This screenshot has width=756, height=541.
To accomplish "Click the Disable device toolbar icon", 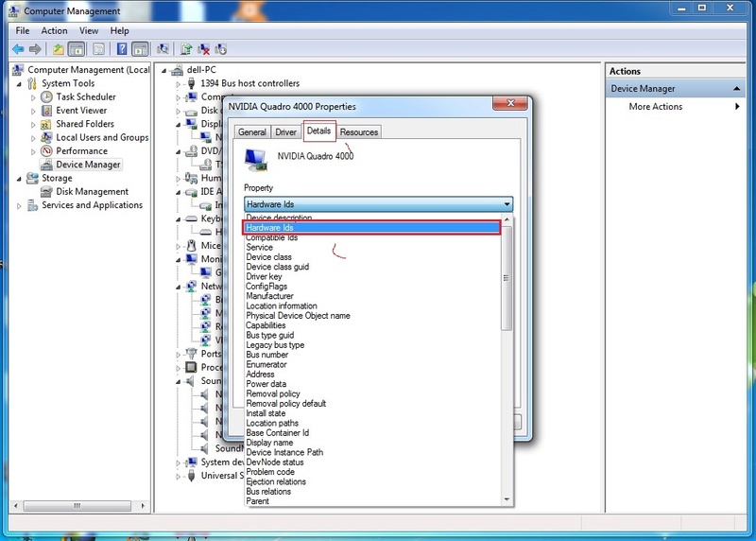I will point(221,49).
